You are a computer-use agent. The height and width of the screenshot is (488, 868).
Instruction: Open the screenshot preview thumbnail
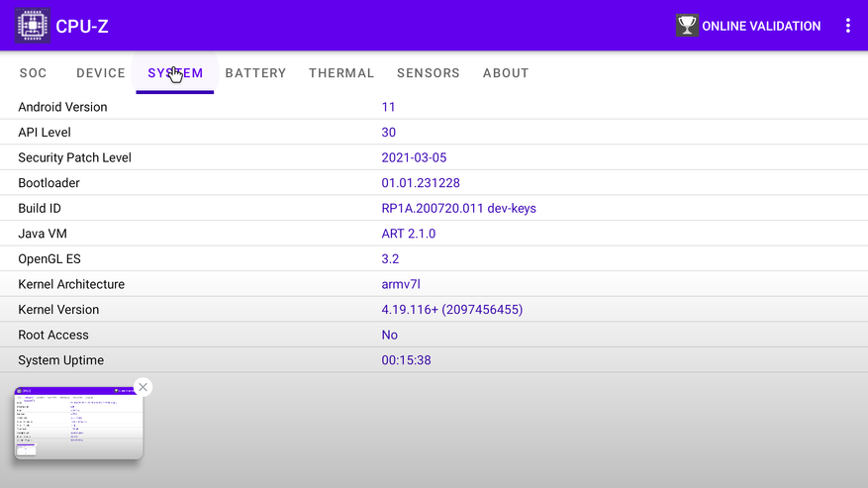pos(78,424)
